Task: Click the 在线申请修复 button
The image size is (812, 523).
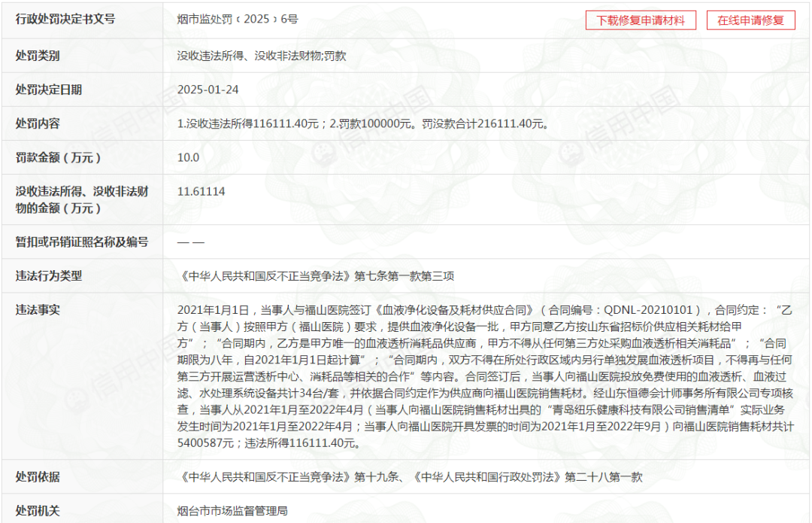Action: pyautogui.click(x=750, y=20)
